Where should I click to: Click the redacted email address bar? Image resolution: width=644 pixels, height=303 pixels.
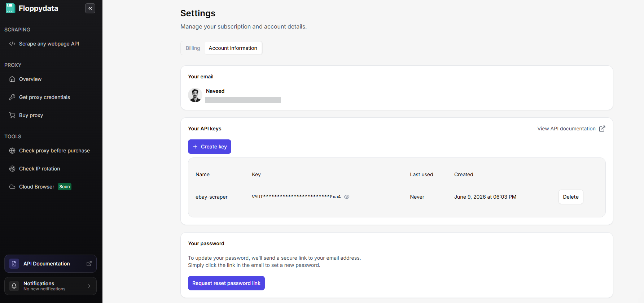click(243, 100)
